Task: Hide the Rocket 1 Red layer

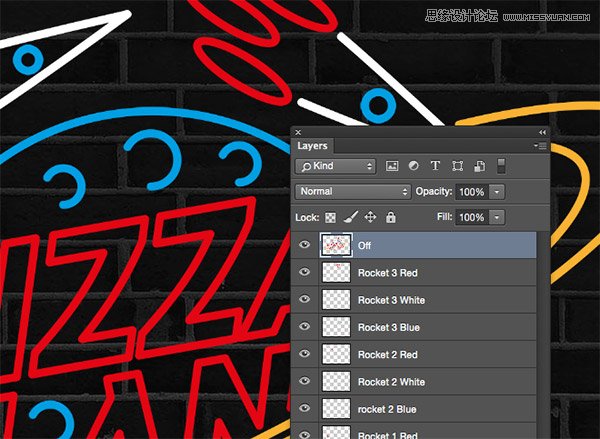Action: coord(305,434)
